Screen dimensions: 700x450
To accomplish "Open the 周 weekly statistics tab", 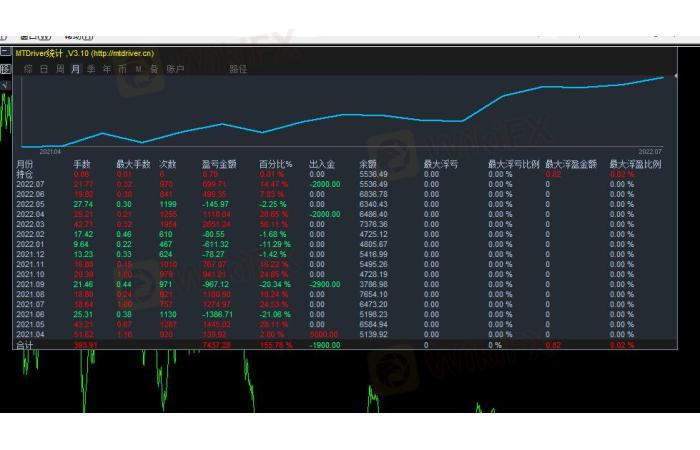I will coord(60,69).
